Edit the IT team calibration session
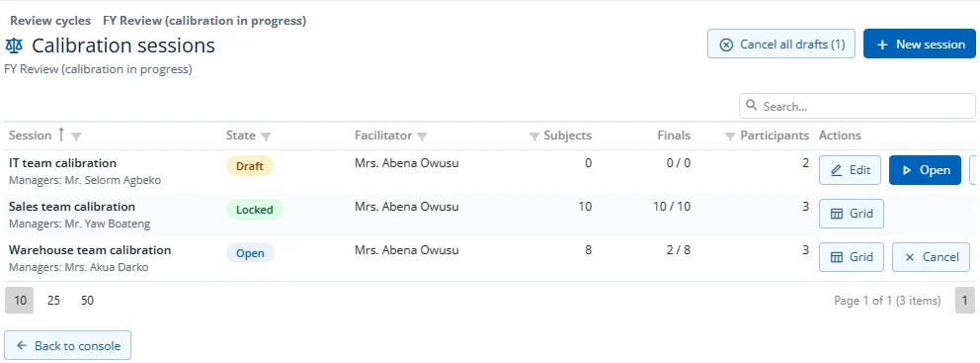This screenshot has width=980, height=363. tap(850, 170)
